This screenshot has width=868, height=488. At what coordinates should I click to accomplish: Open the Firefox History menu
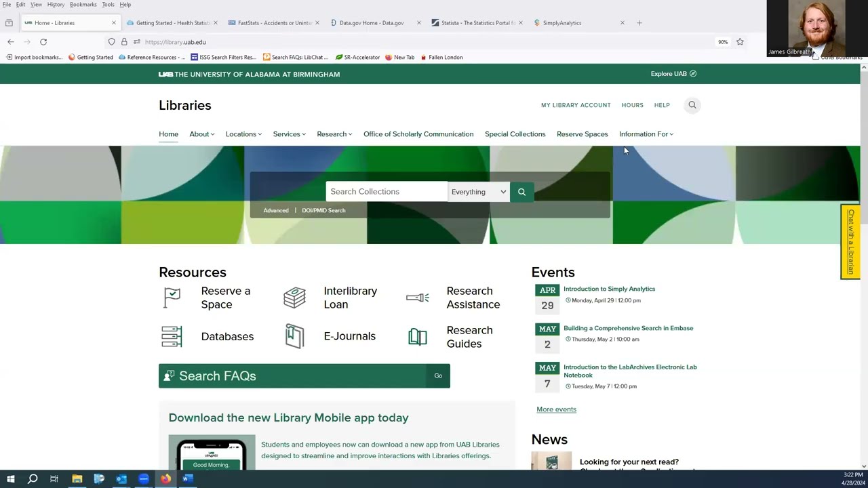click(56, 5)
